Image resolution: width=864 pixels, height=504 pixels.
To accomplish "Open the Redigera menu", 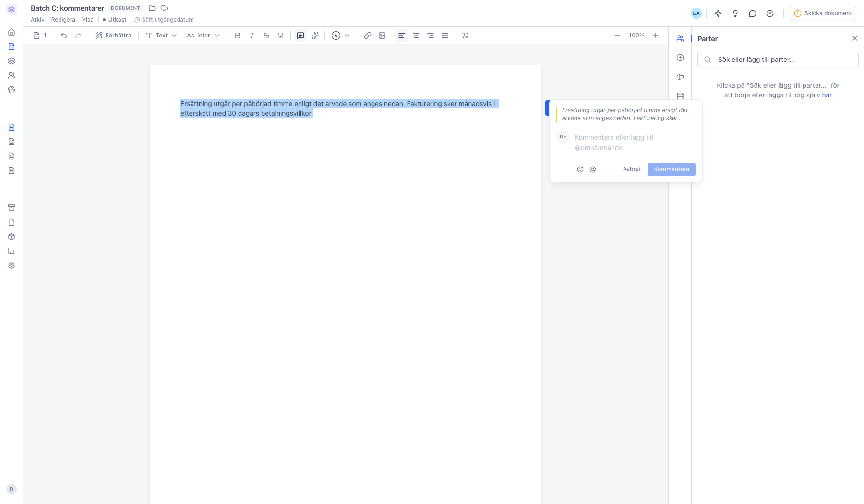I will point(63,20).
